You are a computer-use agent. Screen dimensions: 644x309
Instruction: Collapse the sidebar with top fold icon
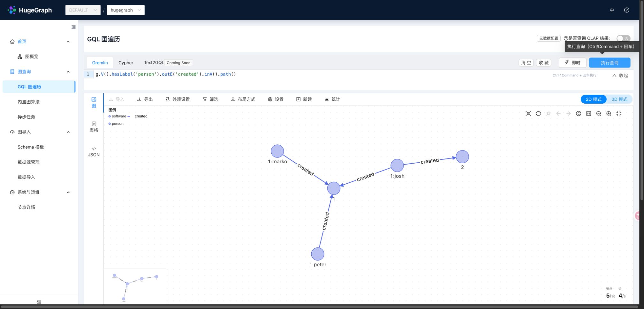click(73, 27)
